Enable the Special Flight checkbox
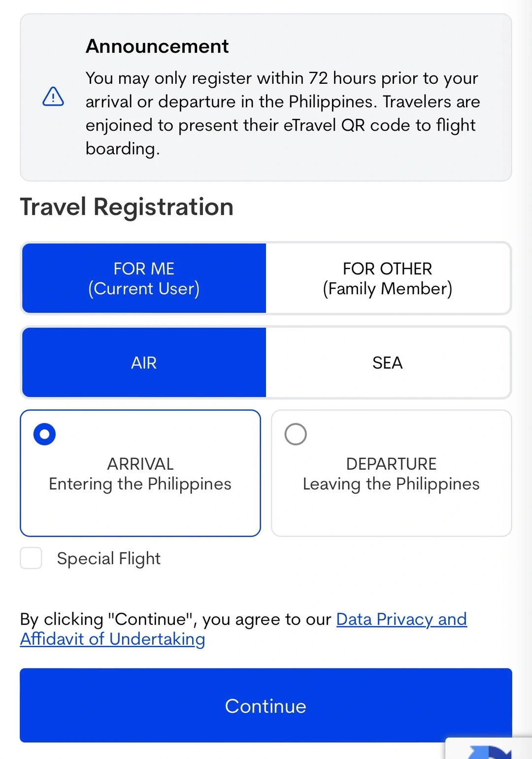532x759 pixels. coord(31,558)
